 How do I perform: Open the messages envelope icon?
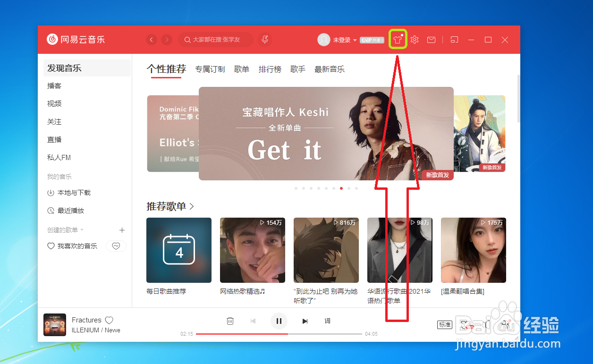(x=431, y=40)
